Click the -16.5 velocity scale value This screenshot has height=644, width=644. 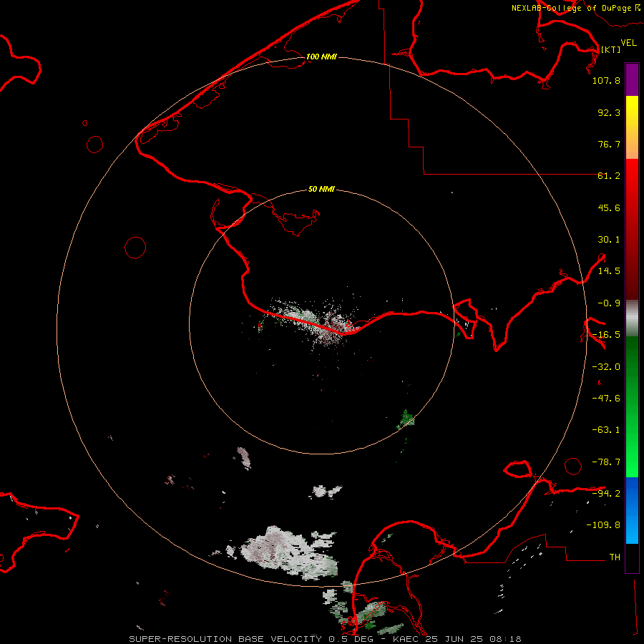[x=606, y=335]
